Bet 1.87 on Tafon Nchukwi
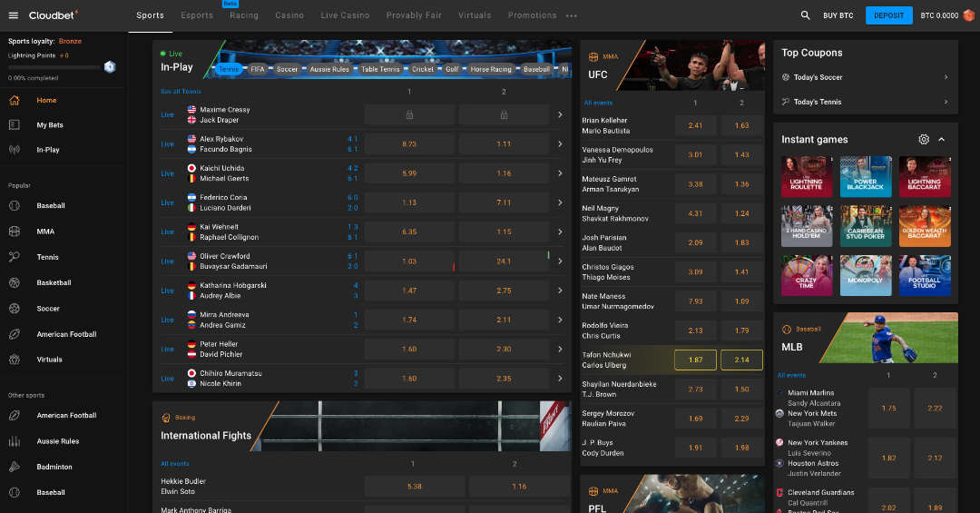This screenshot has height=513, width=980. click(x=695, y=360)
